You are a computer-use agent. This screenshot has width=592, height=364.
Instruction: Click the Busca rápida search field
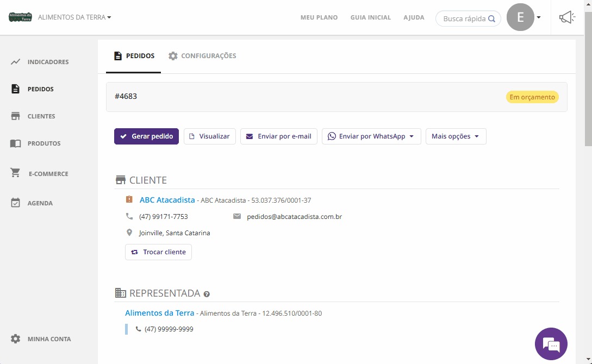[464, 18]
